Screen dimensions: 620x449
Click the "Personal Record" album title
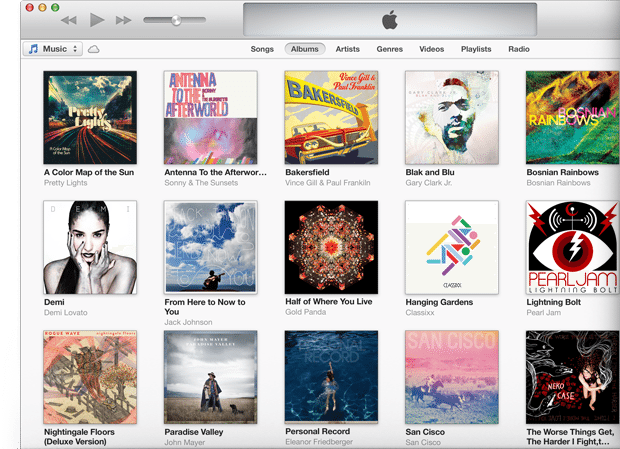click(x=318, y=431)
